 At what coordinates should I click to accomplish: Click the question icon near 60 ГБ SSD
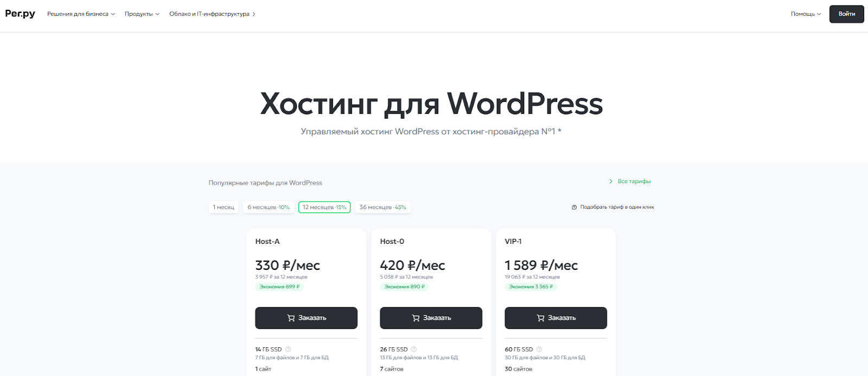(539, 349)
